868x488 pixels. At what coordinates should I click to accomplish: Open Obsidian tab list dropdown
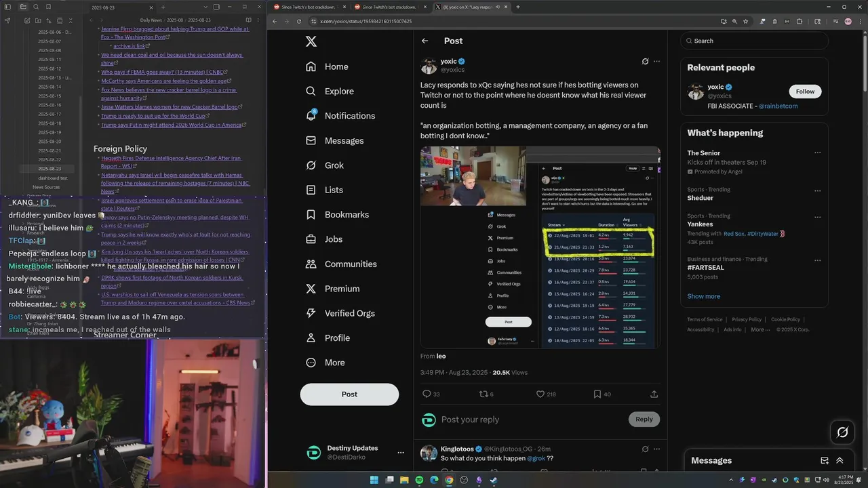point(205,7)
